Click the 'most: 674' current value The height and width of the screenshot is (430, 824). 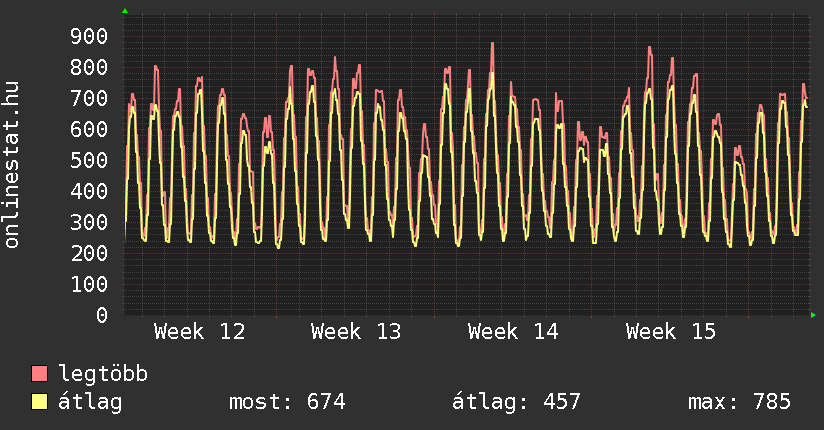click(287, 402)
